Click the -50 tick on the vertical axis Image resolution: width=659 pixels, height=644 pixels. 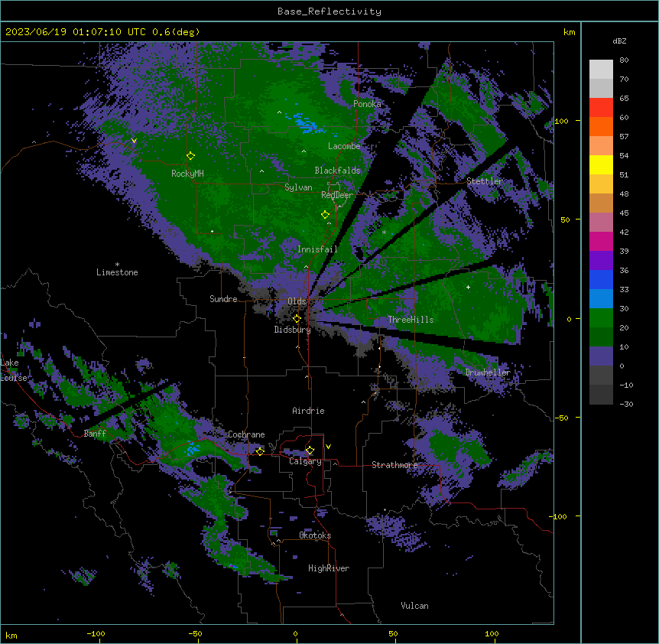(x=561, y=418)
